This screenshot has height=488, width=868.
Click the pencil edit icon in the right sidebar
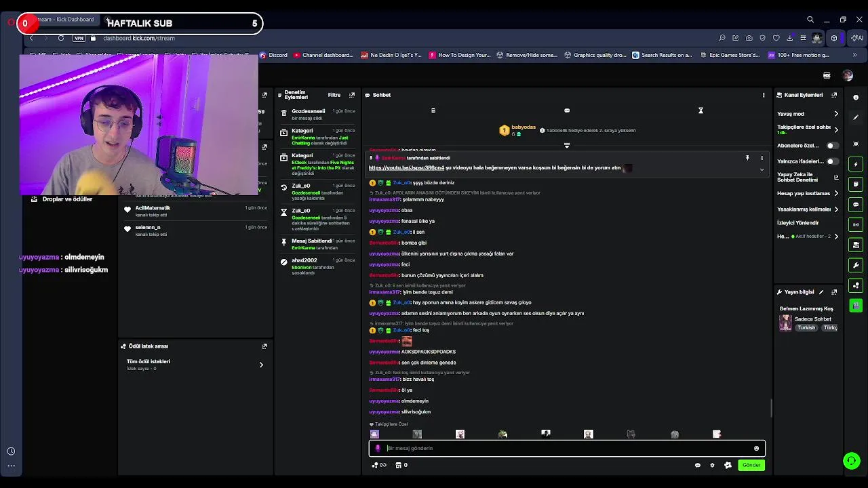(856, 117)
